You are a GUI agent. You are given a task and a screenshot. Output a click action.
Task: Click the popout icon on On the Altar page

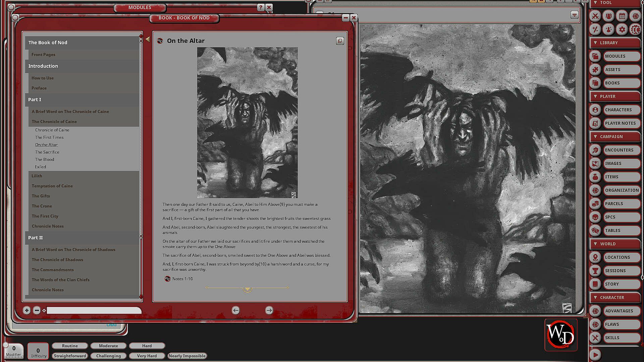pos(340,41)
